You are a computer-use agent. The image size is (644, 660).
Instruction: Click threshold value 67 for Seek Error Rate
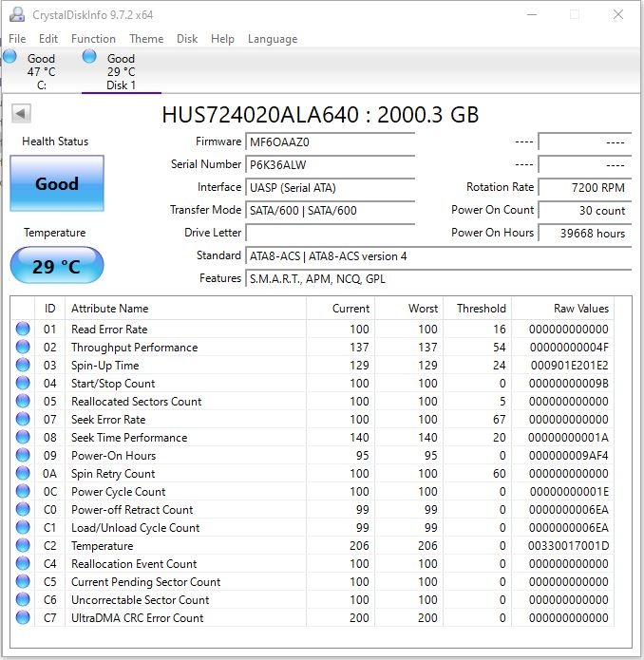tap(500, 420)
